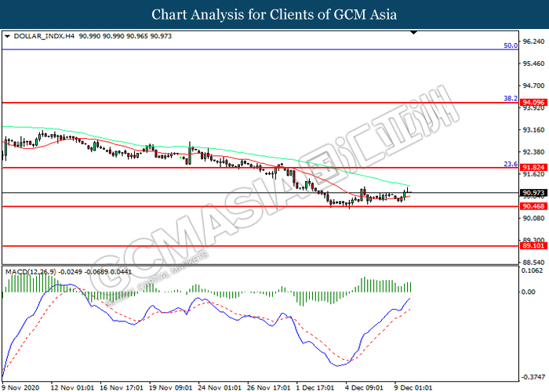
Task: Select the 23.6 Fibonacci level label
Action: tap(510, 165)
